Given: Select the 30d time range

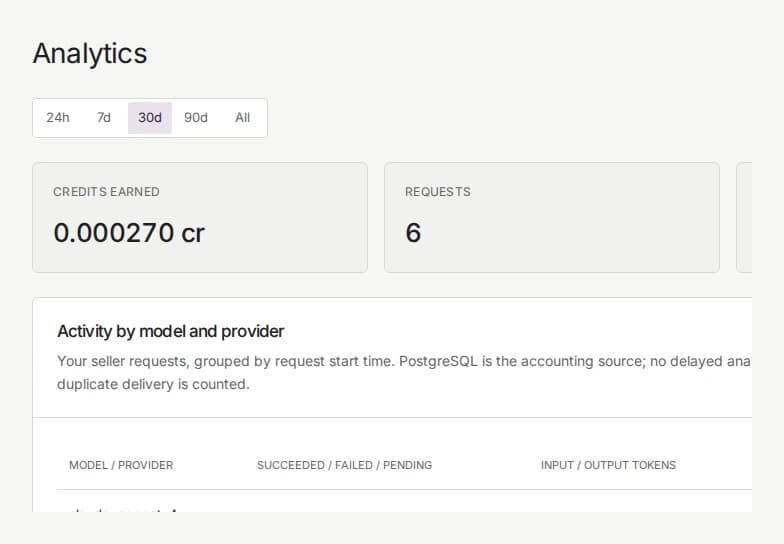Looking at the screenshot, I should pyautogui.click(x=150, y=118).
